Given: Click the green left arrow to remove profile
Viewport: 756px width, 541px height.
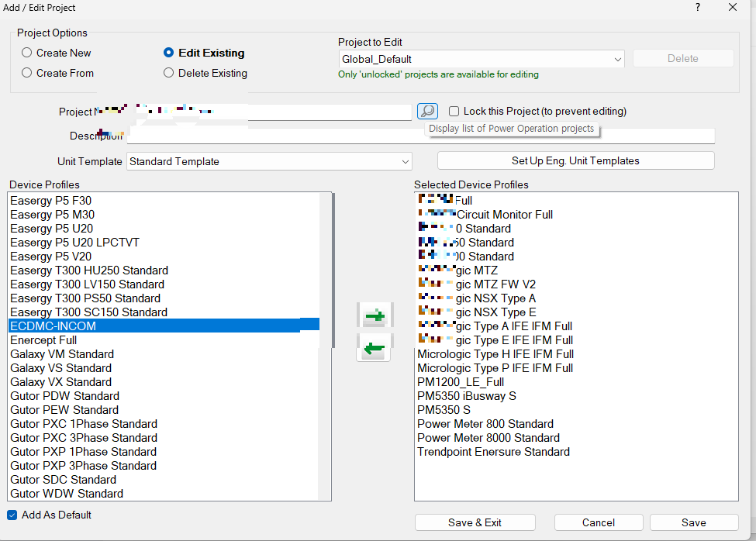Looking at the screenshot, I should click(x=374, y=348).
